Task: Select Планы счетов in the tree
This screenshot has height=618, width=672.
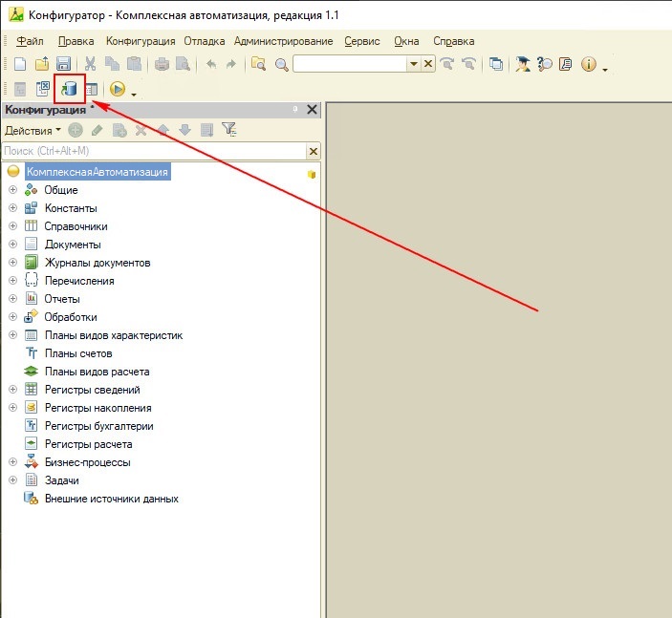Action: tap(78, 353)
